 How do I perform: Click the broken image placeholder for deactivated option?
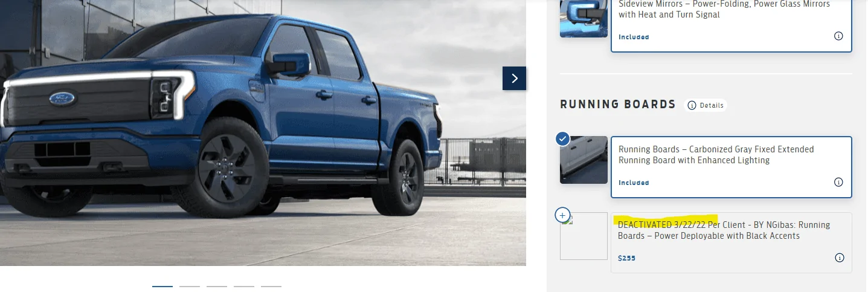(583, 236)
